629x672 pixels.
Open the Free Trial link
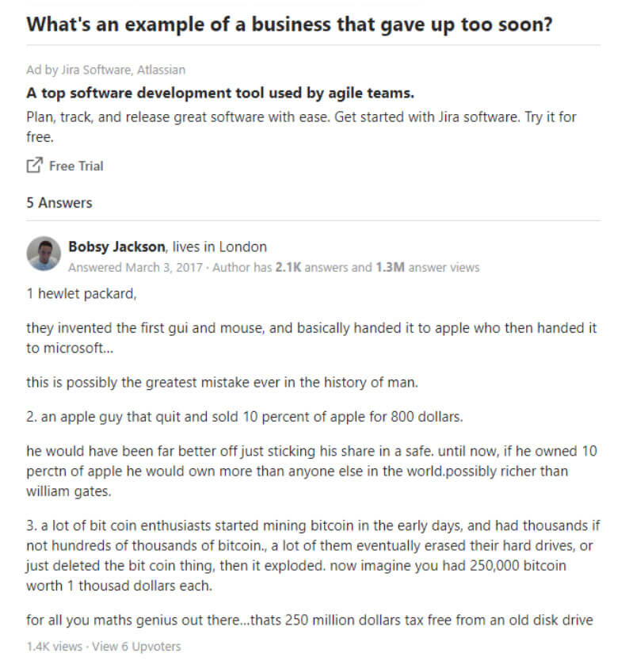point(76,166)
